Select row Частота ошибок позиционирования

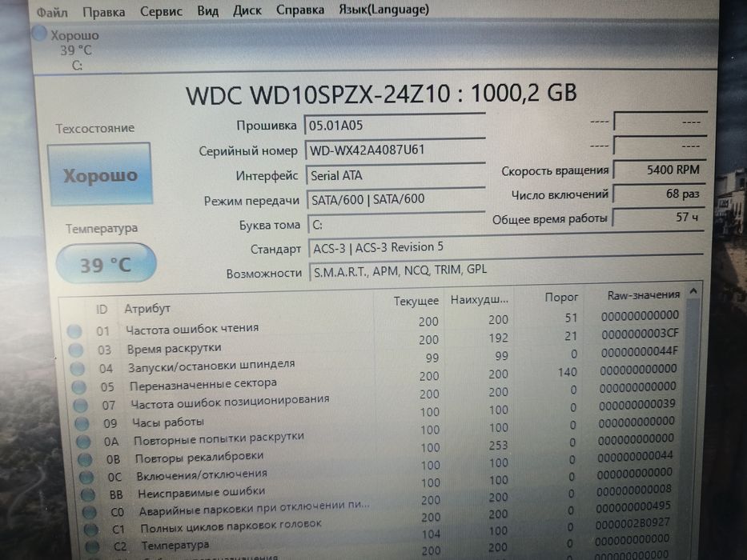tap(376, 397)
